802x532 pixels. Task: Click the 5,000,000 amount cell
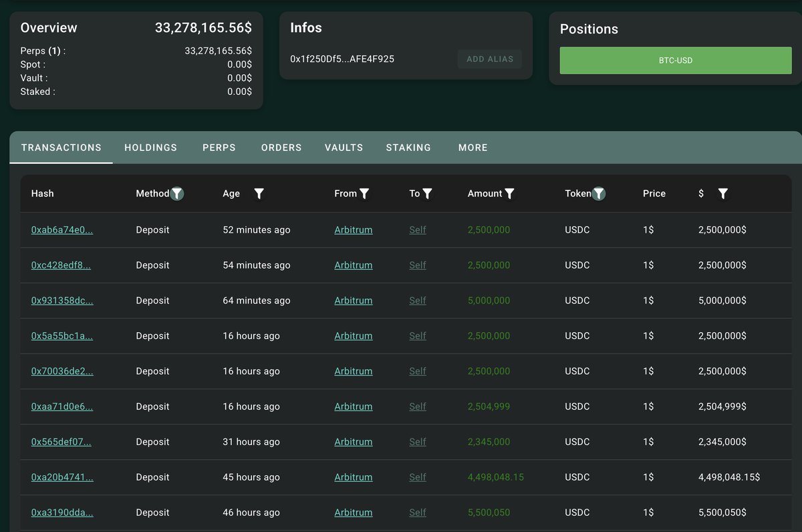(x=489, y=301)
